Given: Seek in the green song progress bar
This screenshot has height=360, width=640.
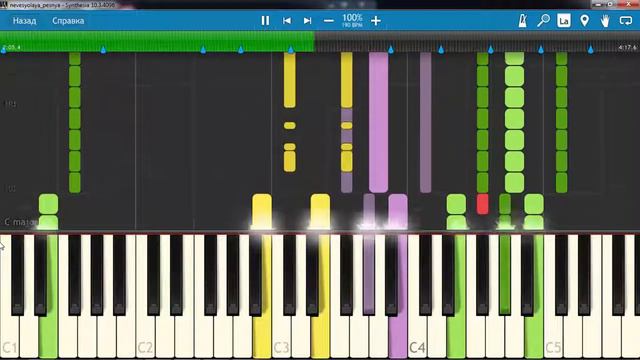Looking at the screenshot, I should click(x=157, y=42).
